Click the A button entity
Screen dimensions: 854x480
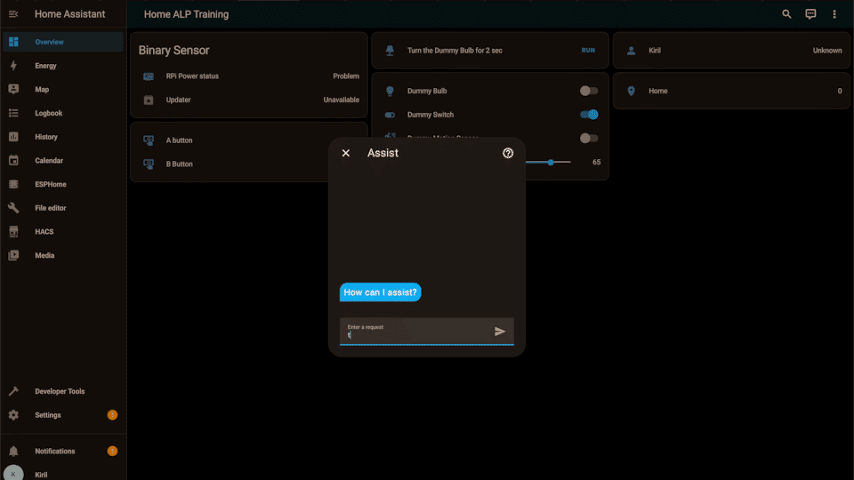[179, 140]
